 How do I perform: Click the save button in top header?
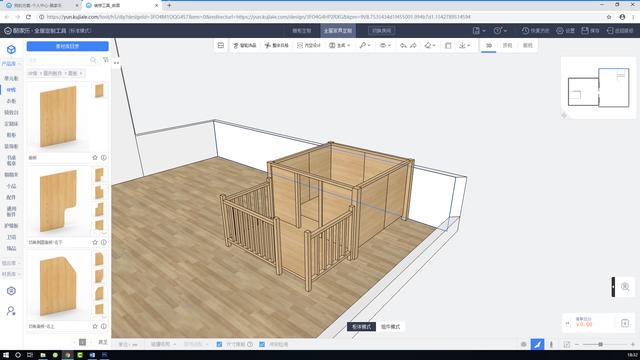coord(590,31)
